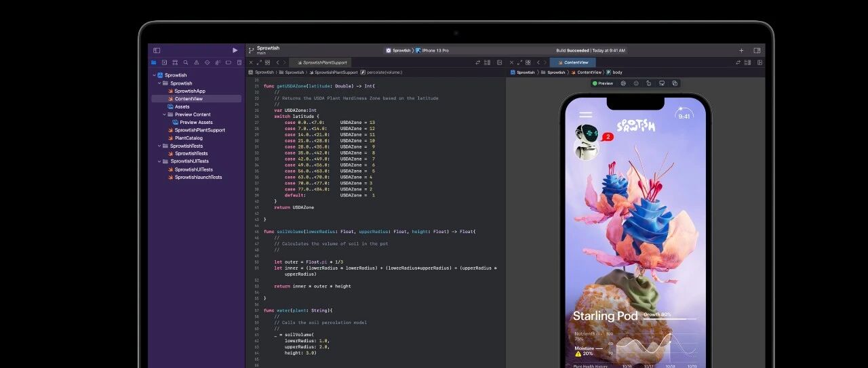Click the code review arrows in ContentView editor
Screen dimensions: 868x368
[x=738, y=62]
